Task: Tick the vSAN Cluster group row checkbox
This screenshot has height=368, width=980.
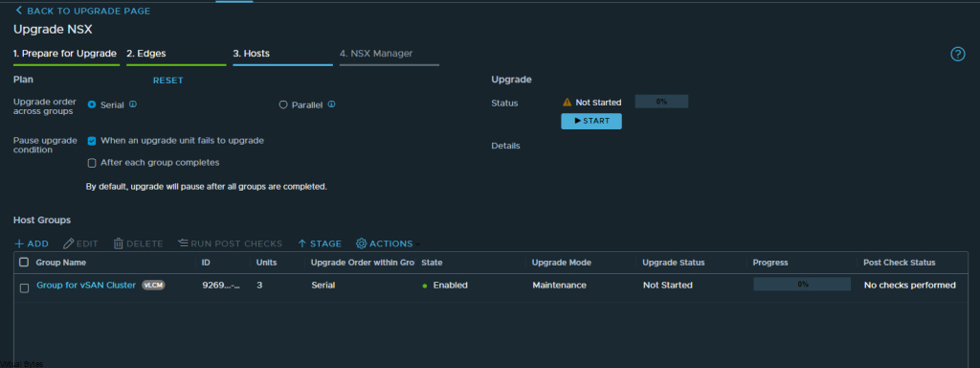Action: click(x=24, y=288)
